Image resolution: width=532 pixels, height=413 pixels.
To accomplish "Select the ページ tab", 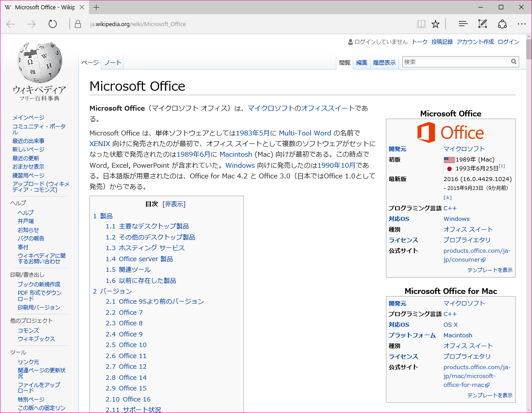I will [x=90, y=63].
